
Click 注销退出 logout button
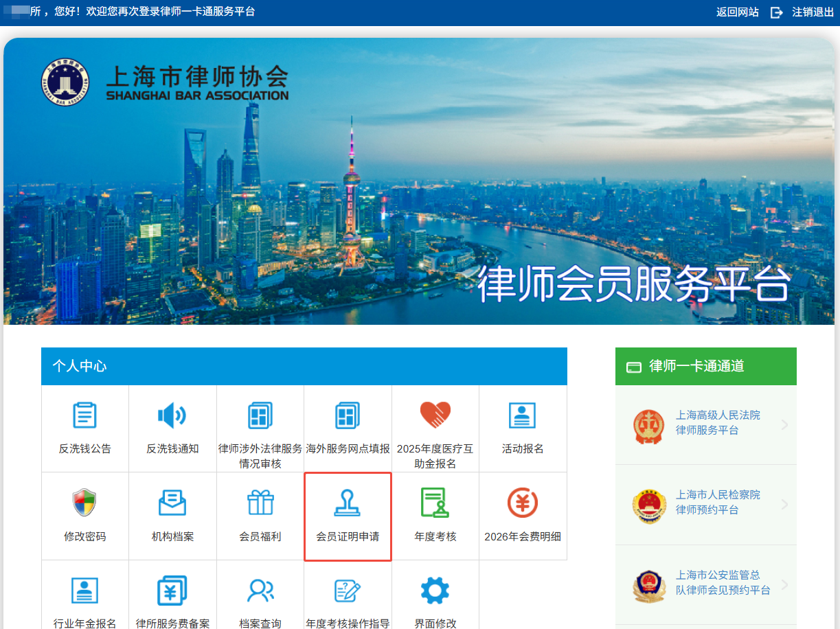(802, 12)
